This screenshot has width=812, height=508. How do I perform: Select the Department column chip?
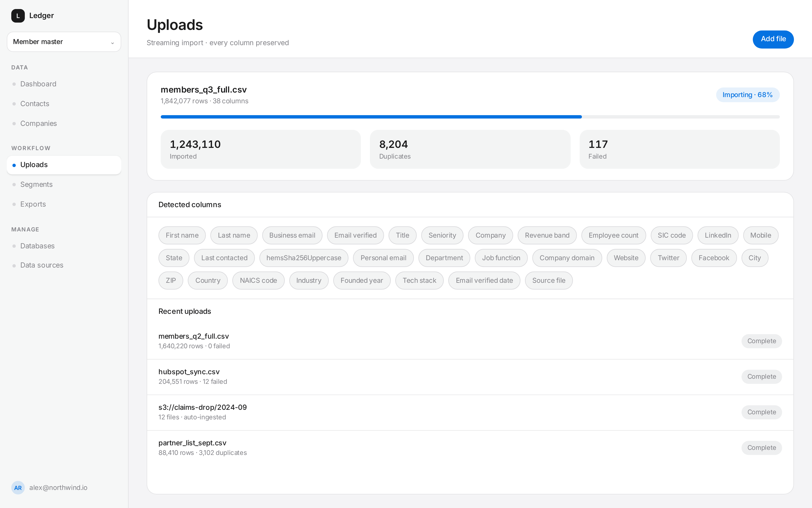[x=444, y=258]
